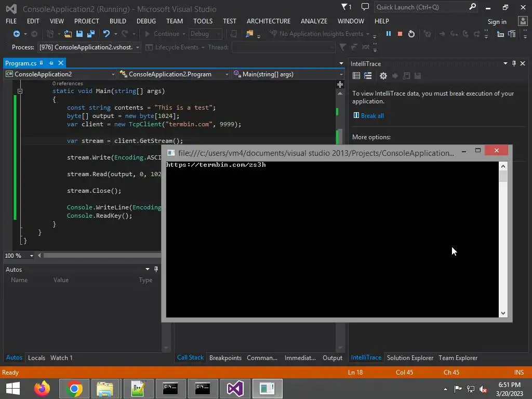The width and height of the screenshot is (532, 399).
Task: Click the Col 45 status bar entry
Action: [404, 372]
